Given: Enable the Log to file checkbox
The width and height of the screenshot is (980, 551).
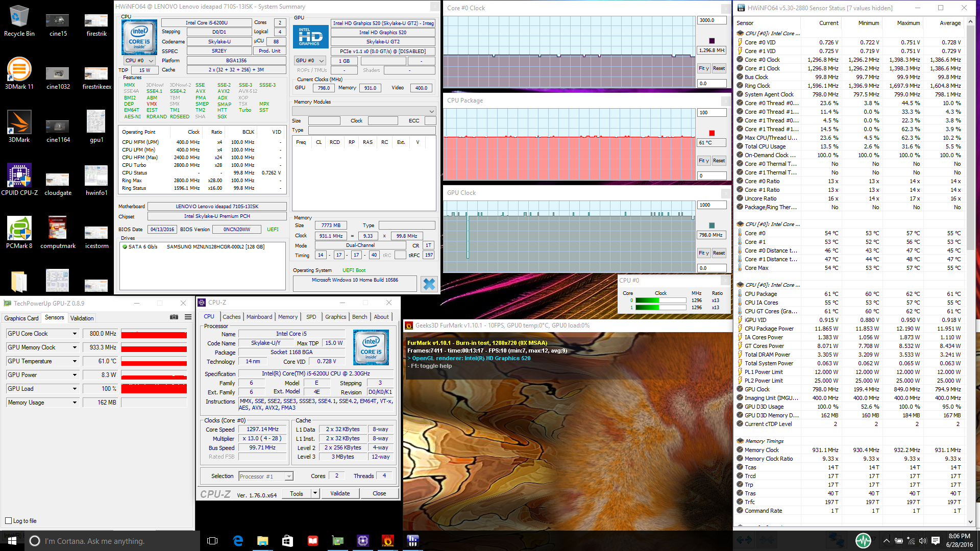Looking at the screenshot, I should point(8,521).
